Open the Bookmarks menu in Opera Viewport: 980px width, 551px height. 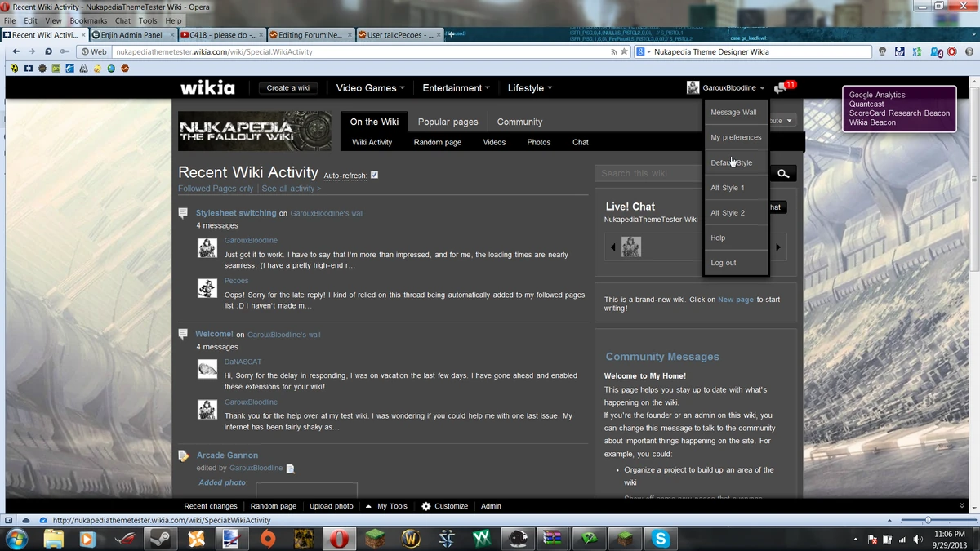click(88, 20)
